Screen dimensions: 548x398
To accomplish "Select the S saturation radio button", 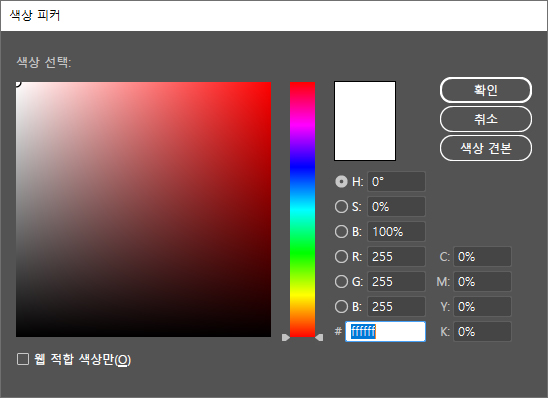I will [341, 207].
